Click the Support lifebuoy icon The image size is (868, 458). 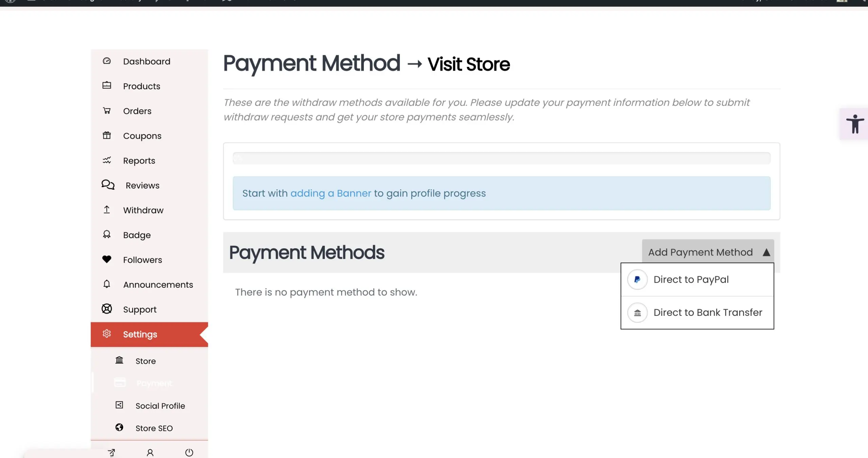click(107, 309)
